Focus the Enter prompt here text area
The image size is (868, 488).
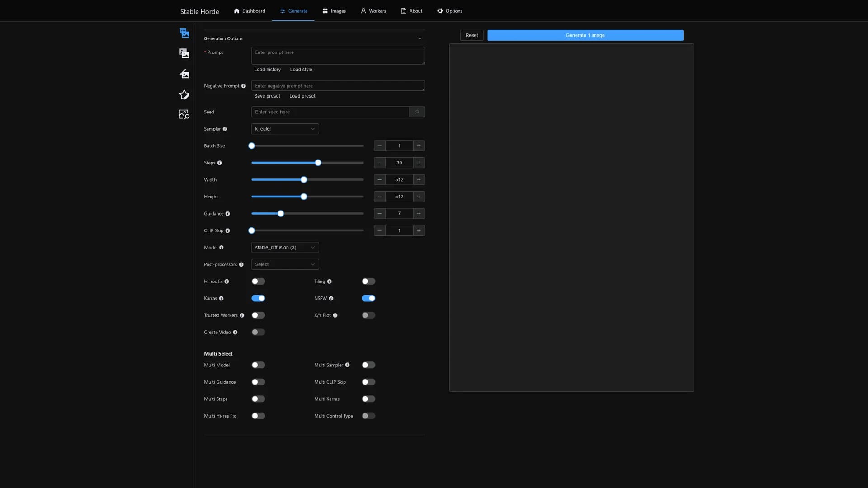[338, 56]
